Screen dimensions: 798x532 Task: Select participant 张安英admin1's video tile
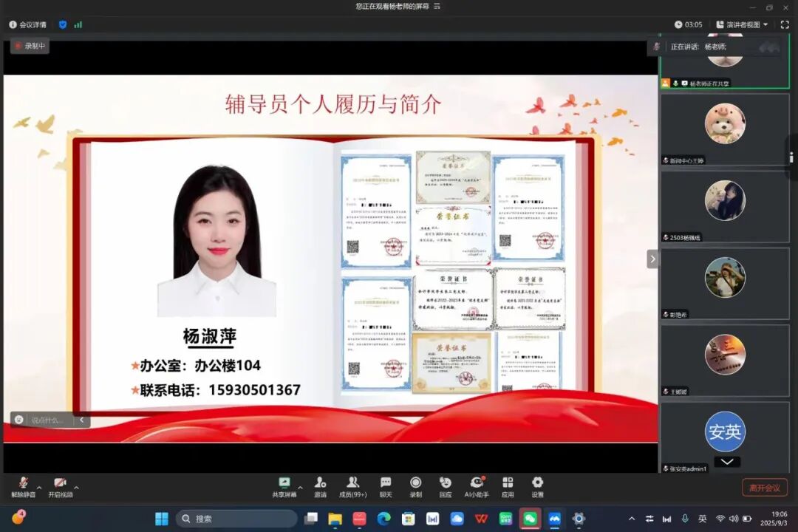[x=725, y=437]
